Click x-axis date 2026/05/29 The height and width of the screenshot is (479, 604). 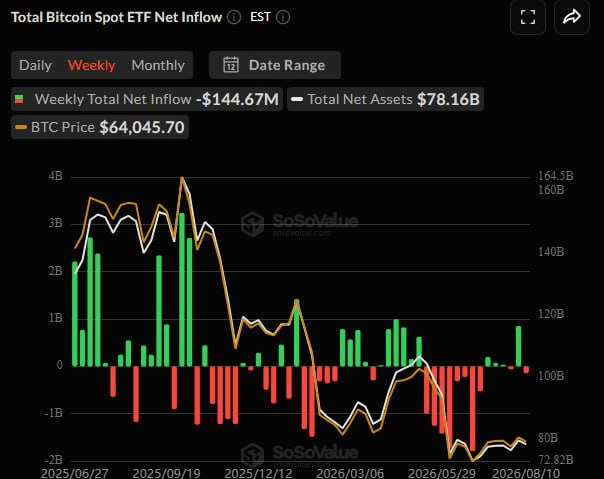(442, 473)
